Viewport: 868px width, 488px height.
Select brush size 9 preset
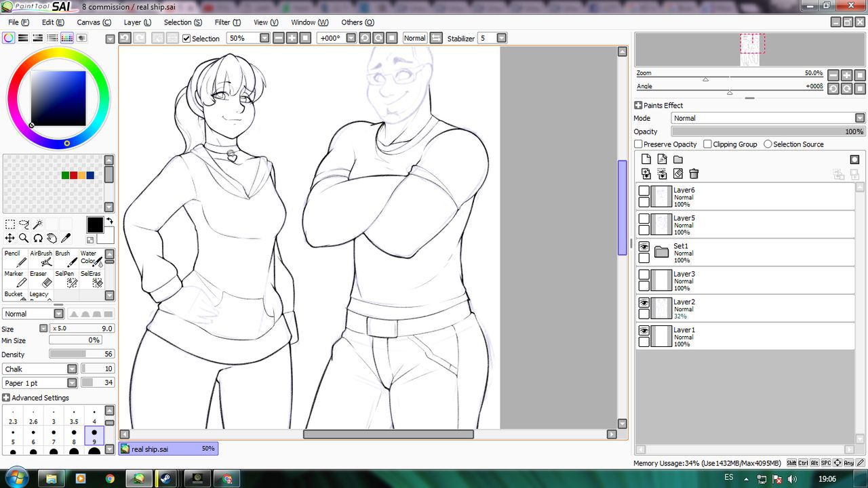pyautogui.click(x=94, y=436)
